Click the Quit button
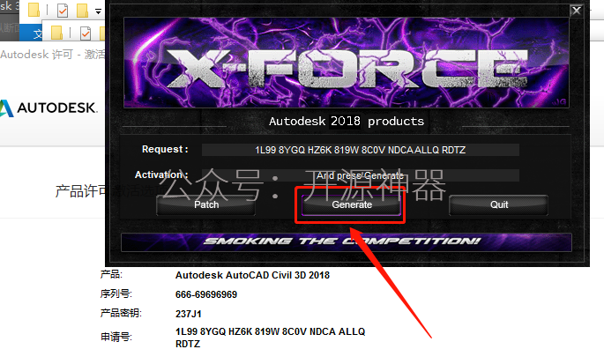 click(x=499, y=205)
